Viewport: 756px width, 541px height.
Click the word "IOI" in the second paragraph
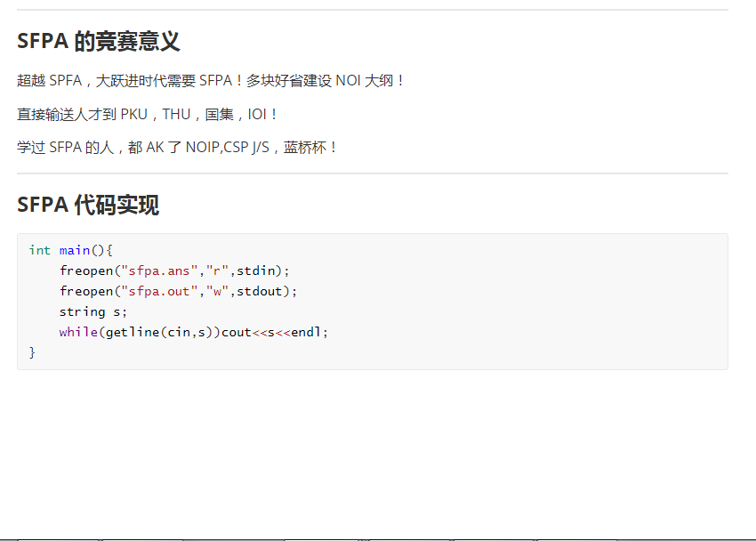(256, 114)
